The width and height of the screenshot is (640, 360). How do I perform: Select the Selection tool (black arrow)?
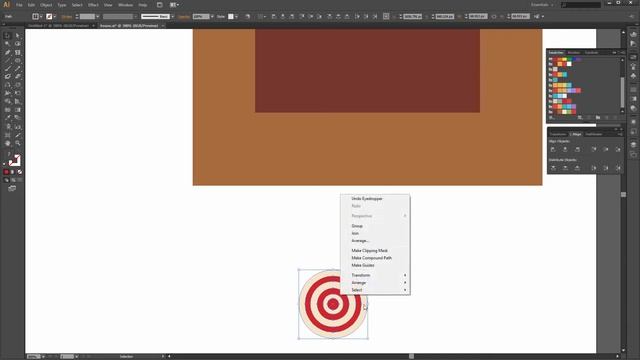[x=7, y=36]
